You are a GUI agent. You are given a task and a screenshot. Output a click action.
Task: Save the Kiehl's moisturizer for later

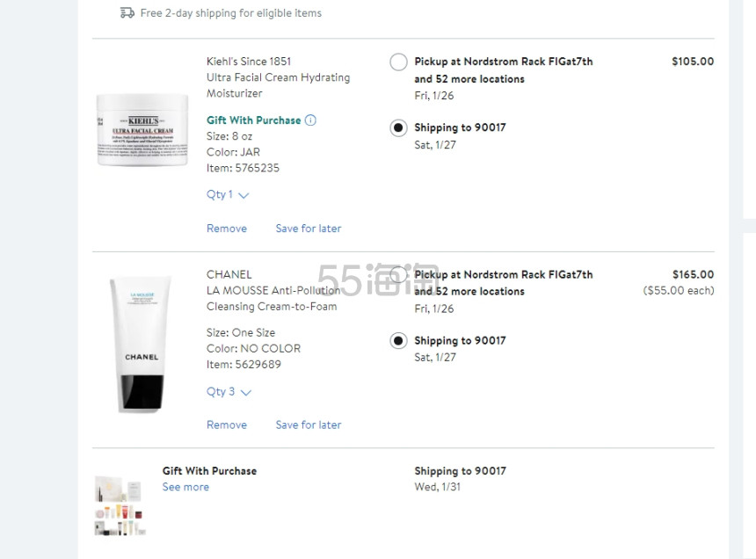pos(308,228)
